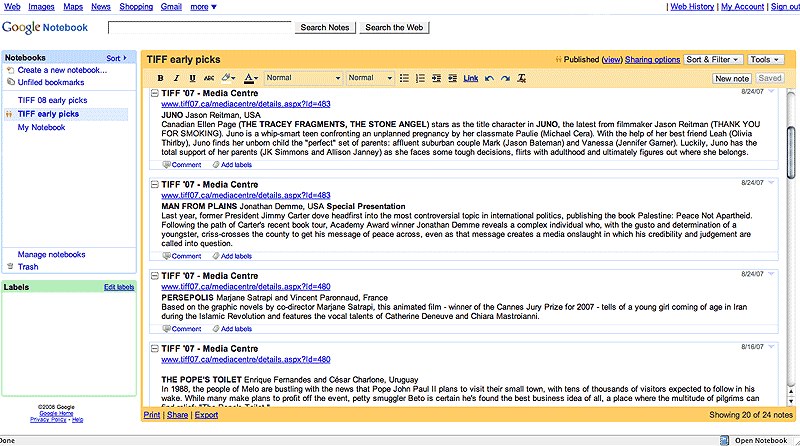Click the Saved button
800x446 pixels.
tap(769, 78)
